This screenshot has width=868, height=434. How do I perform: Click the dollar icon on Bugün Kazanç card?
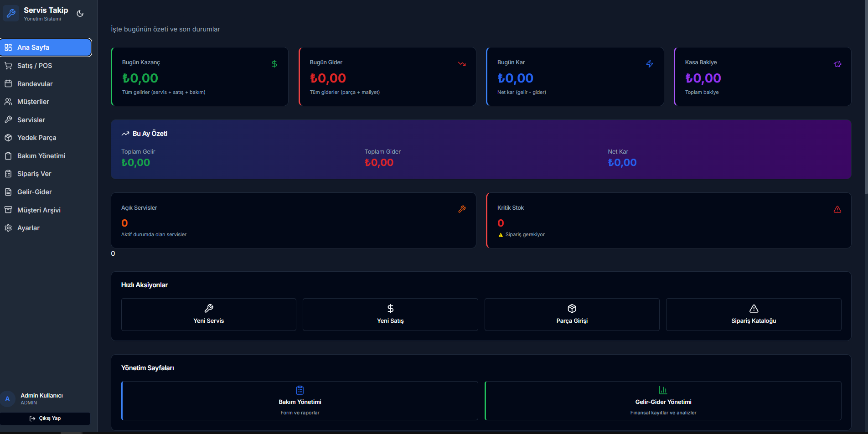pyautogui.click(x=274, y=64)
